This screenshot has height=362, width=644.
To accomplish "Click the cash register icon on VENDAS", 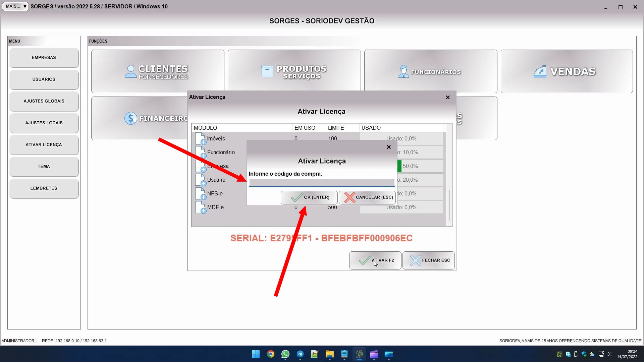I will 540,71.
